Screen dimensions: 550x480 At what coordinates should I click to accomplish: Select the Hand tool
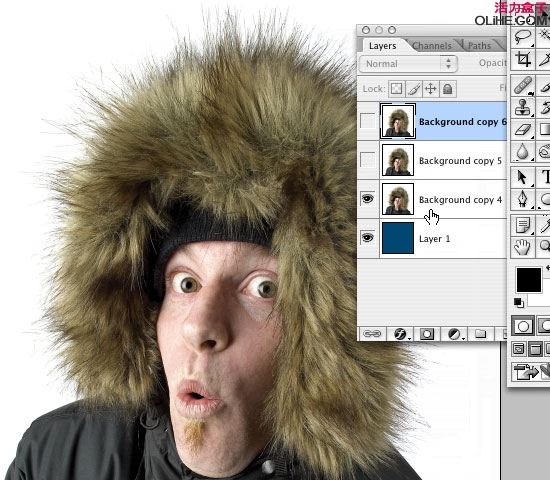click(x=523, y=247)
